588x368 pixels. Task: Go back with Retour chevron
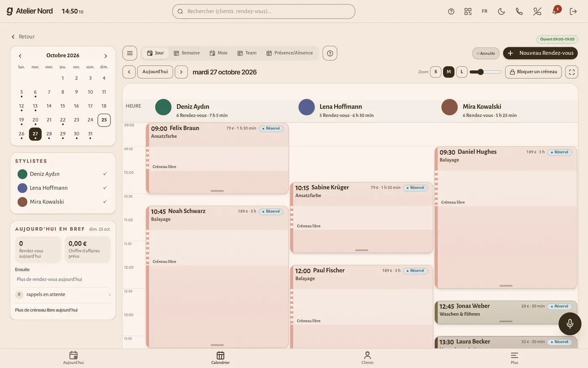tap(23, 37)
